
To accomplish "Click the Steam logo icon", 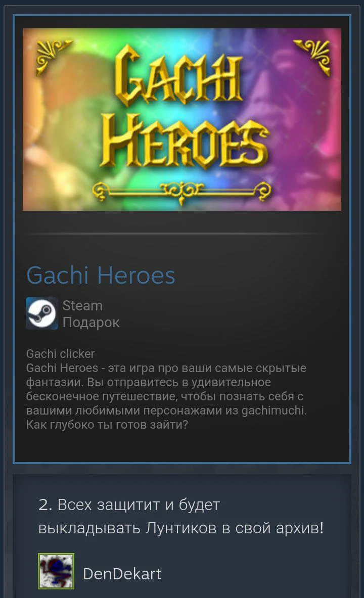I will tap(42, 313).
